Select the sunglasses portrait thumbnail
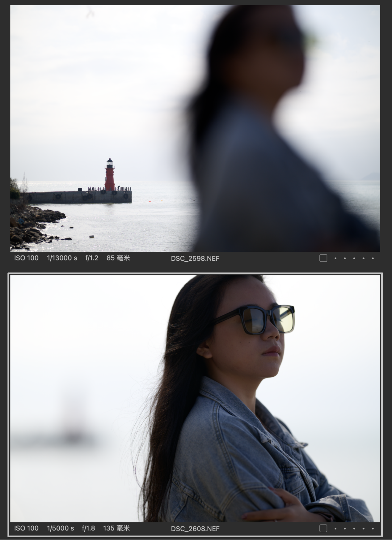 tap(195, 398)
